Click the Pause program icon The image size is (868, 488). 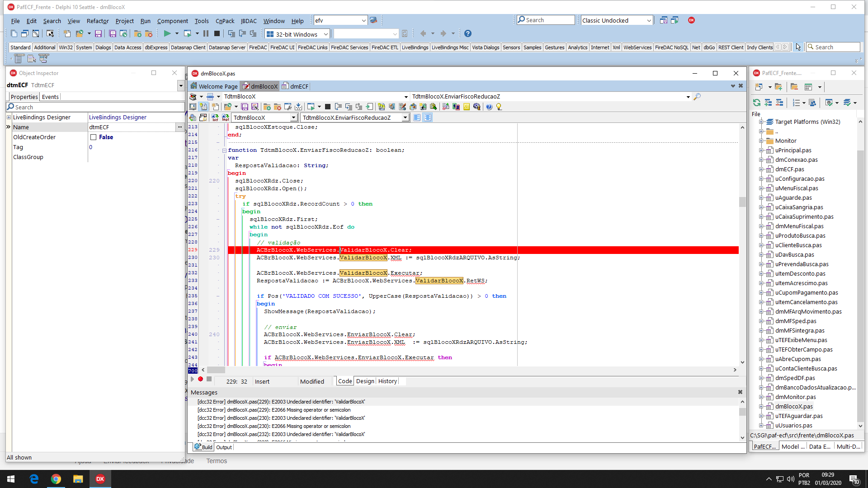coord(206,33)
